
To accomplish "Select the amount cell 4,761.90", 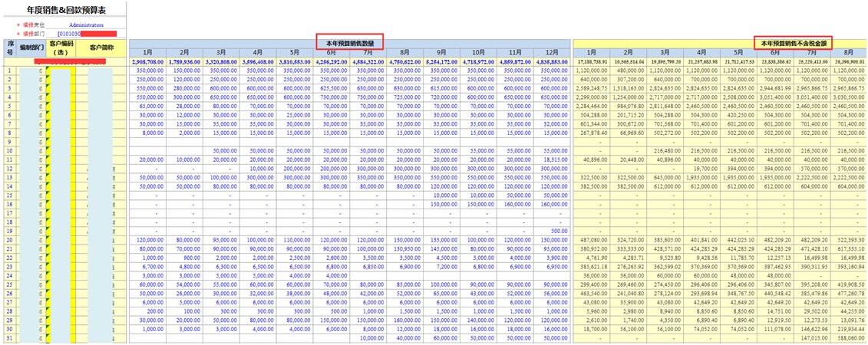I will [592, 257].
